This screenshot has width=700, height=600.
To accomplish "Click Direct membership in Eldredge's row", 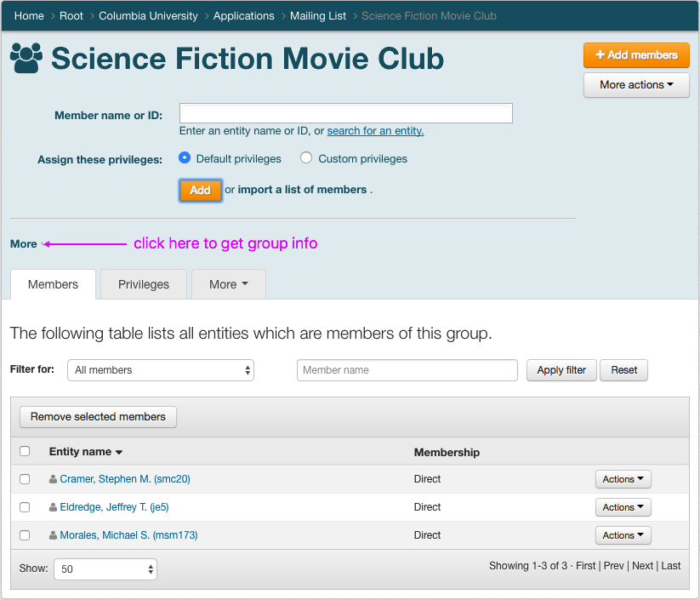I will click(x=427, y=507).
